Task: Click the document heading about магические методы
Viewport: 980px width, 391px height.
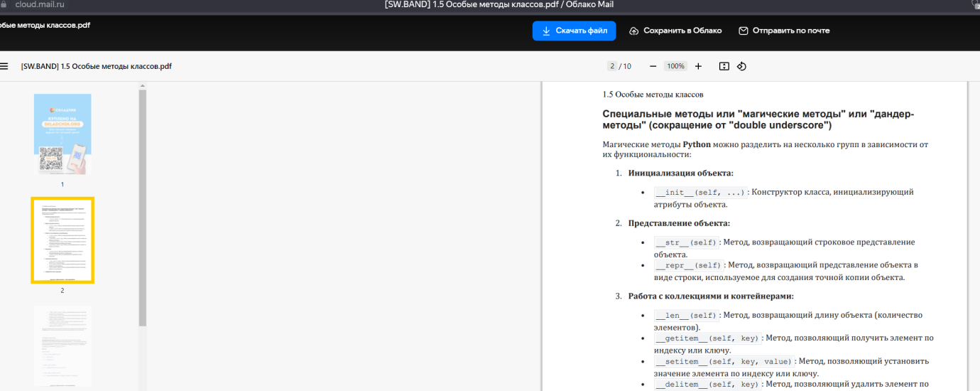Action: (x=758, y=119)
